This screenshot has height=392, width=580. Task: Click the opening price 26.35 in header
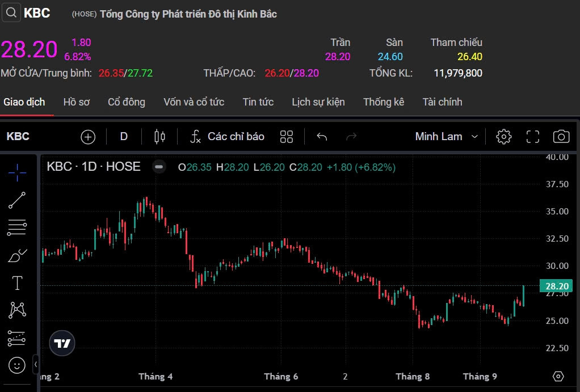pos(111,73)
